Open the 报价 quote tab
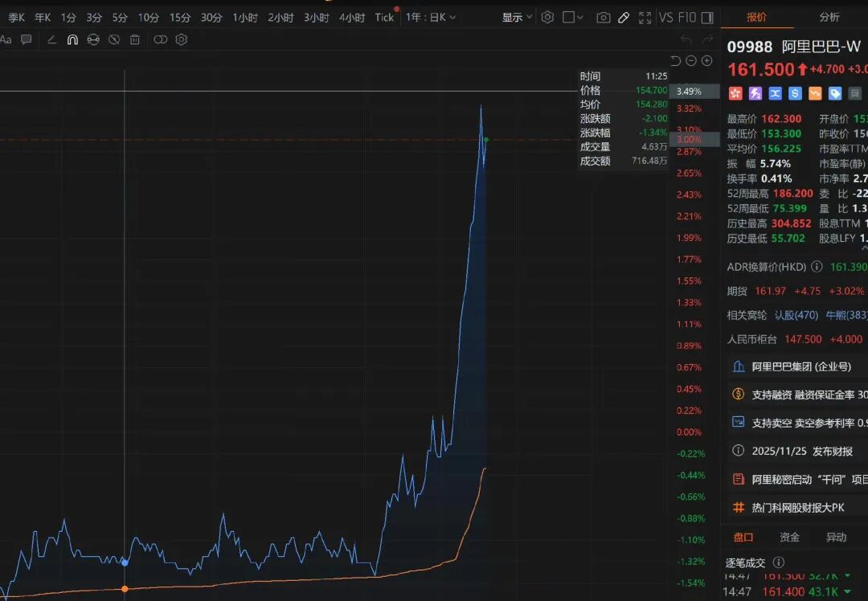The height and width of the screenshot is (601, 868). (x=757, y=17)
